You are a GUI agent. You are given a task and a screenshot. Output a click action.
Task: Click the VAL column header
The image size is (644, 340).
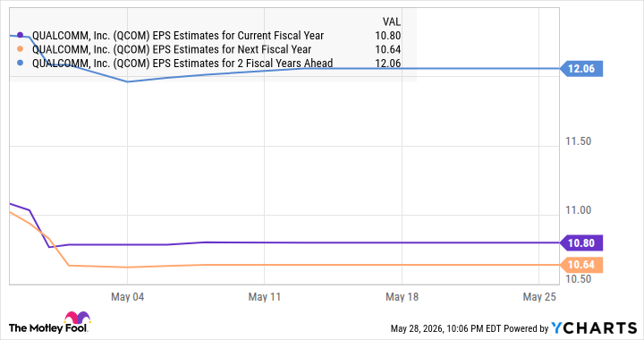392,21
